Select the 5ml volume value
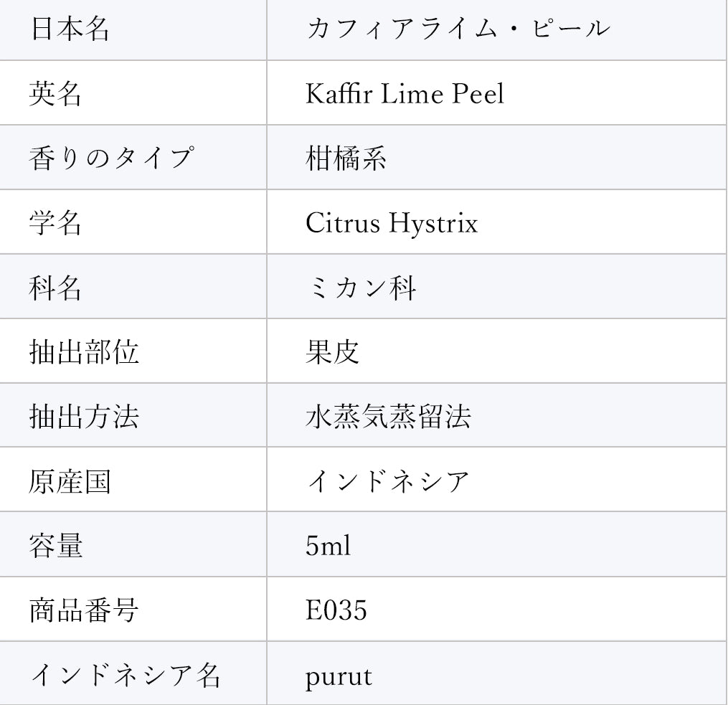Image resolution: width=728 pixels, height=705 pixels. coord(328,546)
